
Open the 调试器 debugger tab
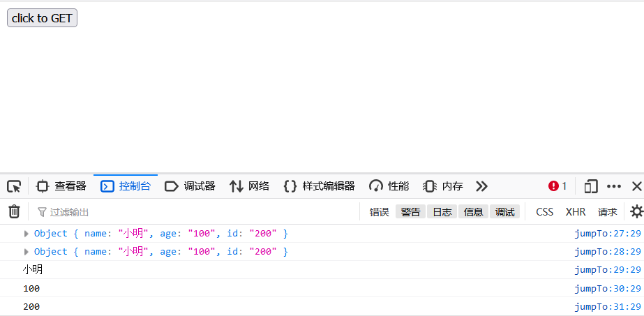tap(190, 186)
